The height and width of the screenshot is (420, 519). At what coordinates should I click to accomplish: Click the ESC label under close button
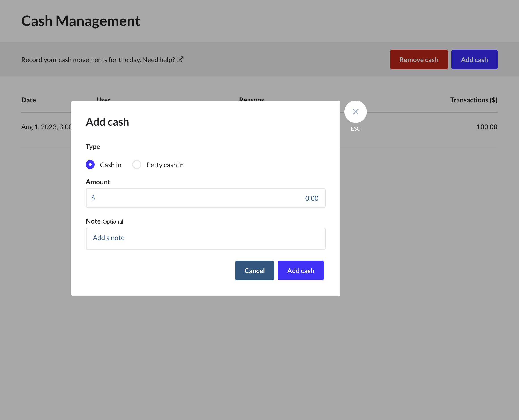355,129
